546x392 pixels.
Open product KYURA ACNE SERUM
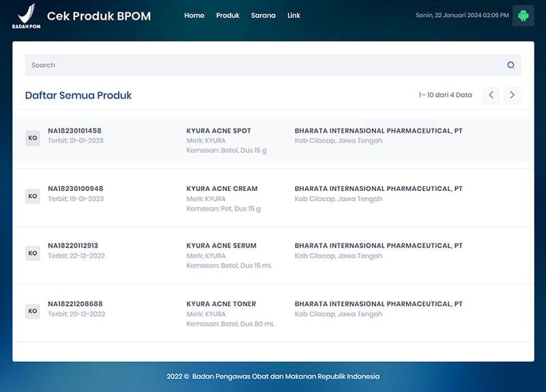pyautogui.click(x=221, y=245)
